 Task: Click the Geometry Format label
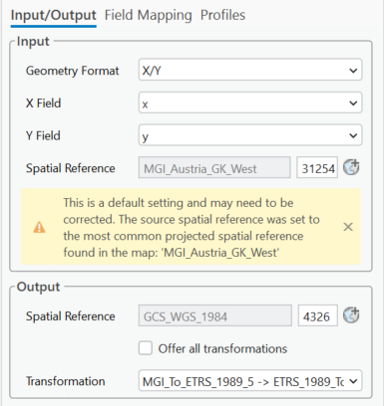[x=72, y=71]
